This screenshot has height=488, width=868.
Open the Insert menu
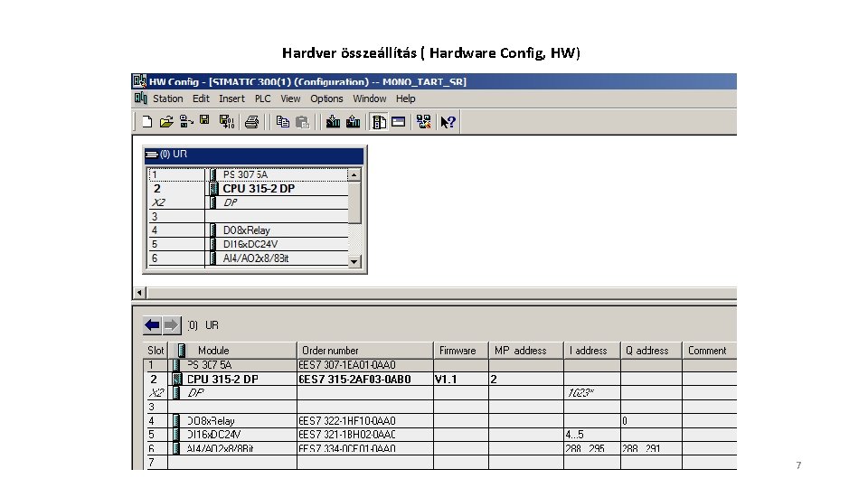pos(231,99)
